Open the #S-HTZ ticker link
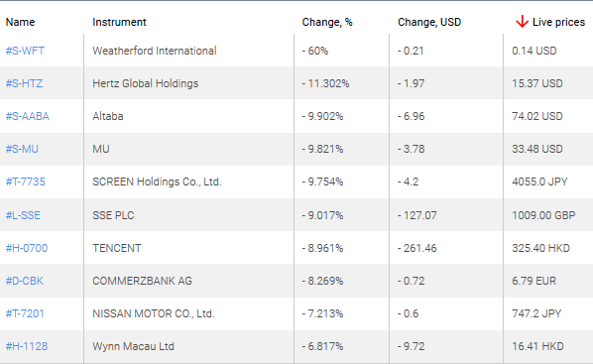This screenshot has height=364, width=593. (24, 83)
